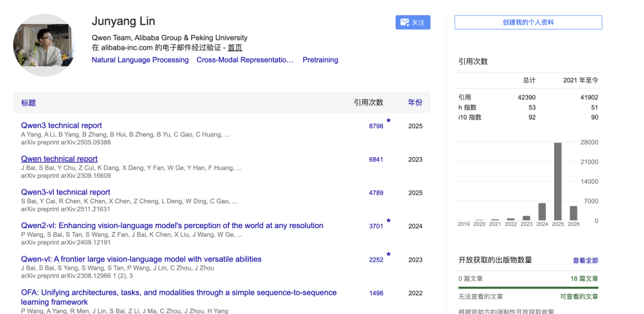Viewport: 644px width, 314px height.
Task: View 8798 citations of Qwen3 report
Action: click(376, 126)
